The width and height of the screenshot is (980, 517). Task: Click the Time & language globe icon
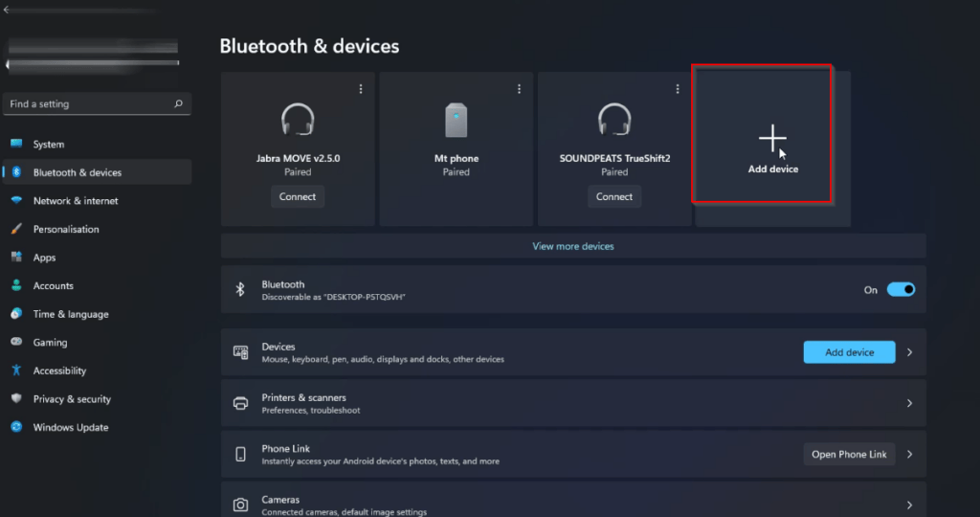click(16, 313)
